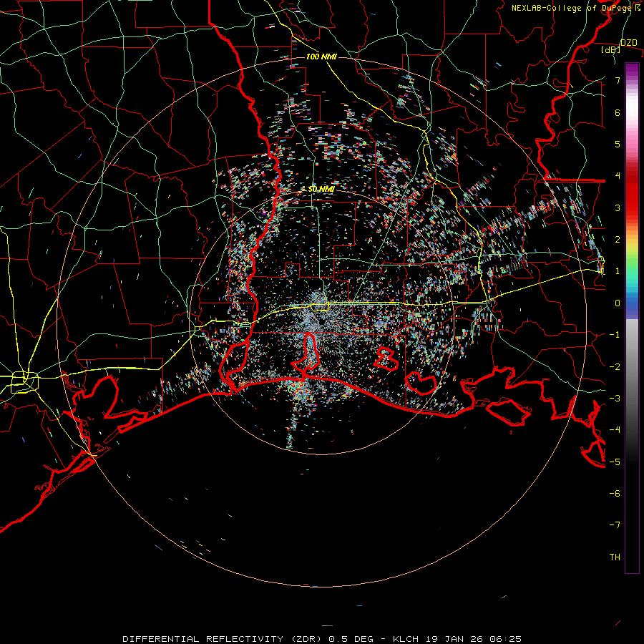Viewport: 644px width, 644px height.
Task: Click the 1 value on color scale
Action: coord(618,271)
